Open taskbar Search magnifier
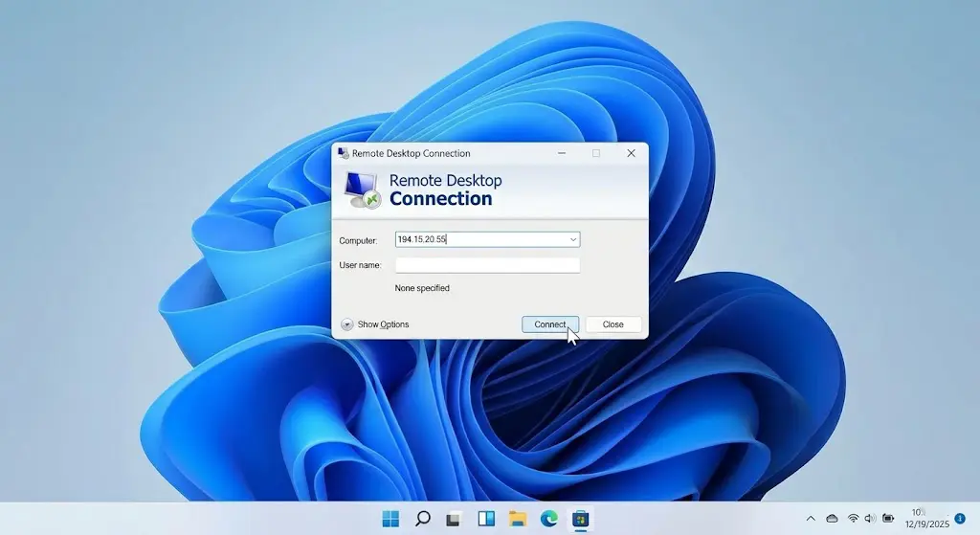980x535 pixels. click(x=422, y=519)
